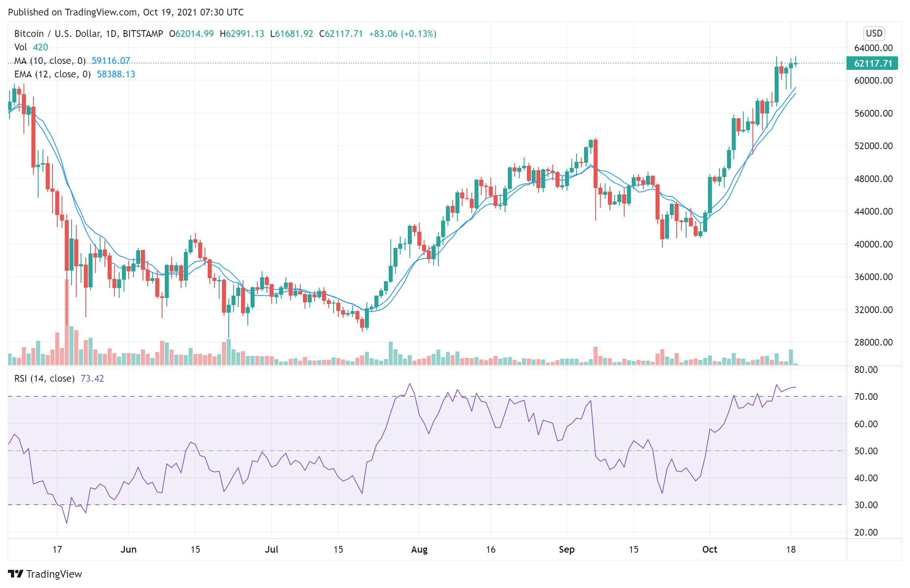Click the Aug date axis label

(x=419, y=550)
